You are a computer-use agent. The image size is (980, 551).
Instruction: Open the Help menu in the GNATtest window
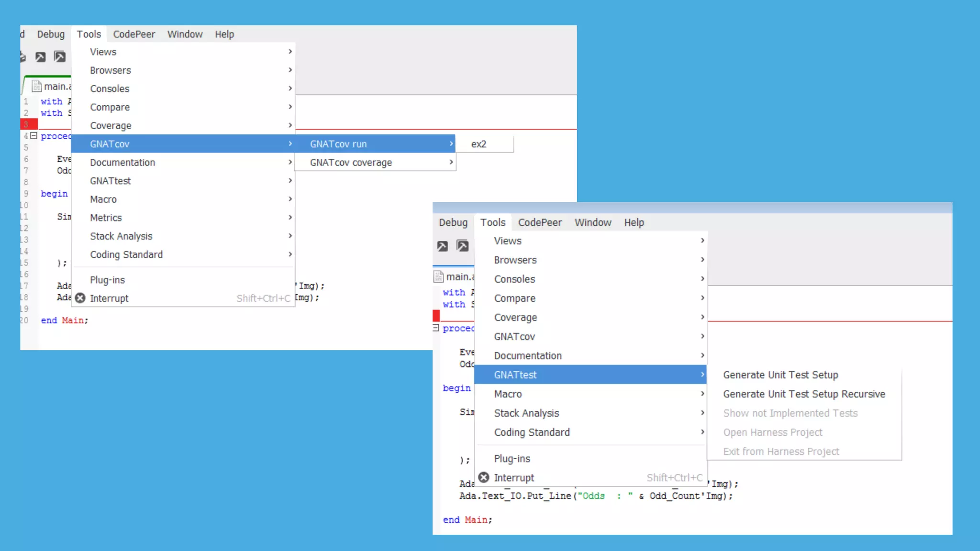tap(634, 222)
